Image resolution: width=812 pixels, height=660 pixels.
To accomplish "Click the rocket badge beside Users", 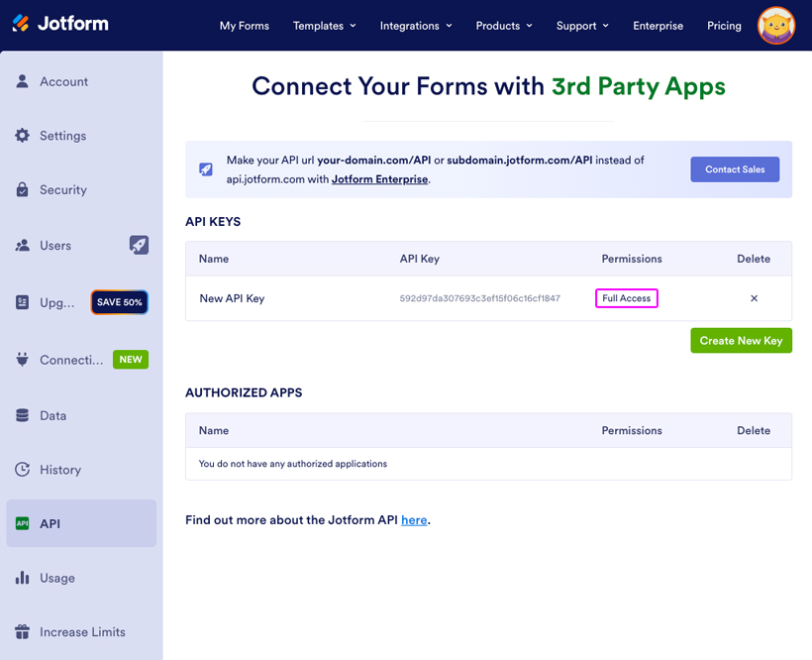I will pyautogui.click(x=139, y=245).
